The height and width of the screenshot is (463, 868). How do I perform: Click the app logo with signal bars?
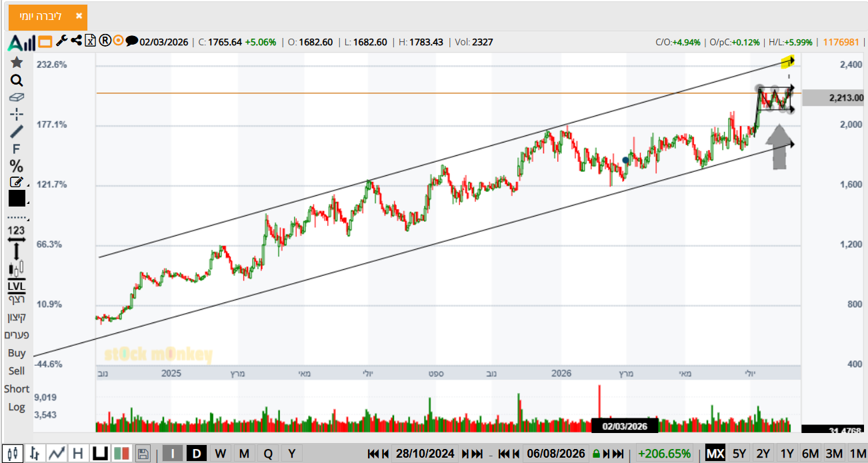[x=21, y=43]
